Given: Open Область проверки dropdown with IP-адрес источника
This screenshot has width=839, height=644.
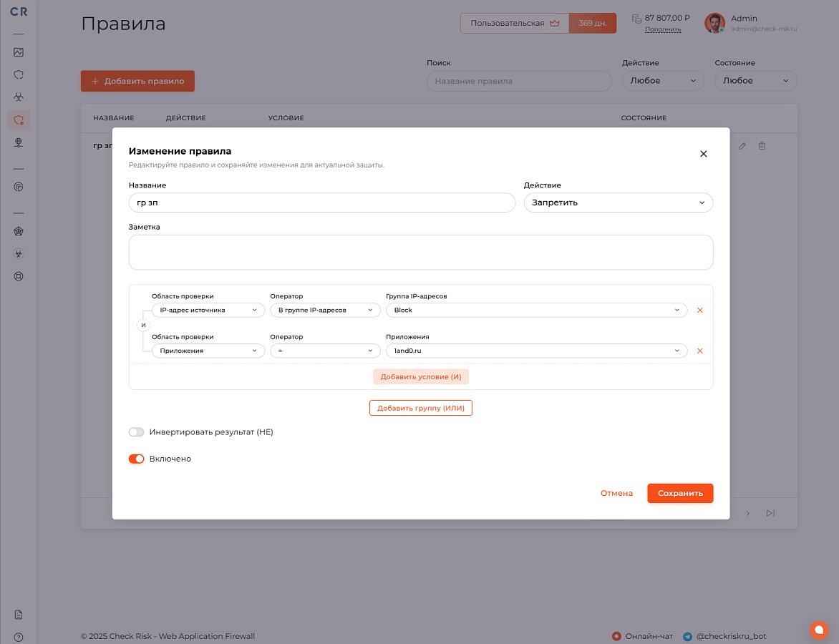Looking at the screenshot, I should click(x=208, y=311).
